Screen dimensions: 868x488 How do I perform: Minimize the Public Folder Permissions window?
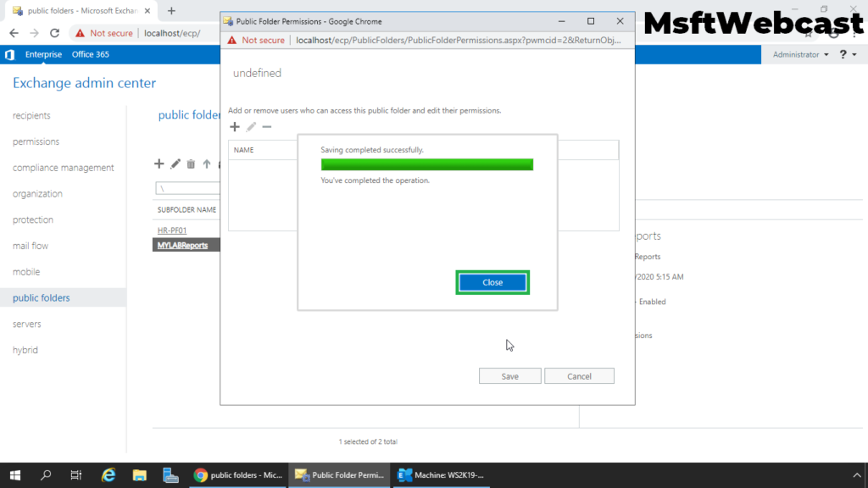point(561,21)
